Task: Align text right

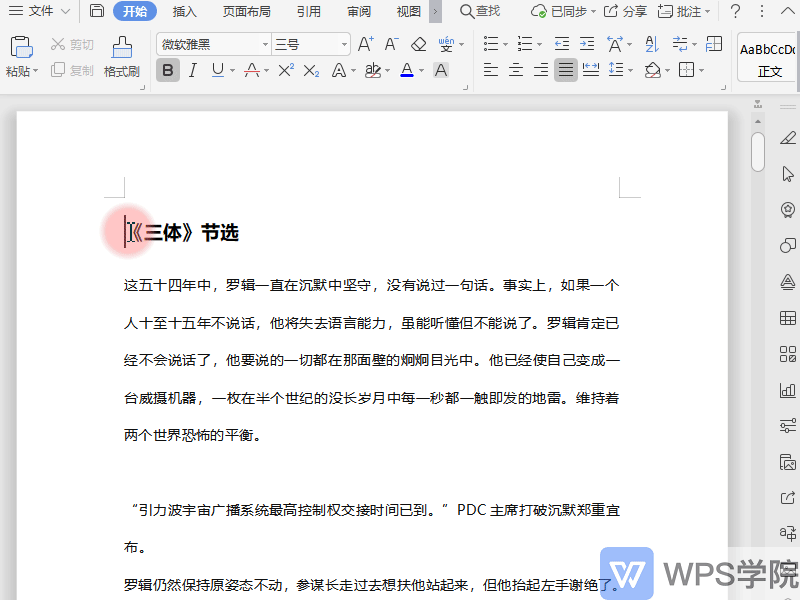Action: click(541, 69)
